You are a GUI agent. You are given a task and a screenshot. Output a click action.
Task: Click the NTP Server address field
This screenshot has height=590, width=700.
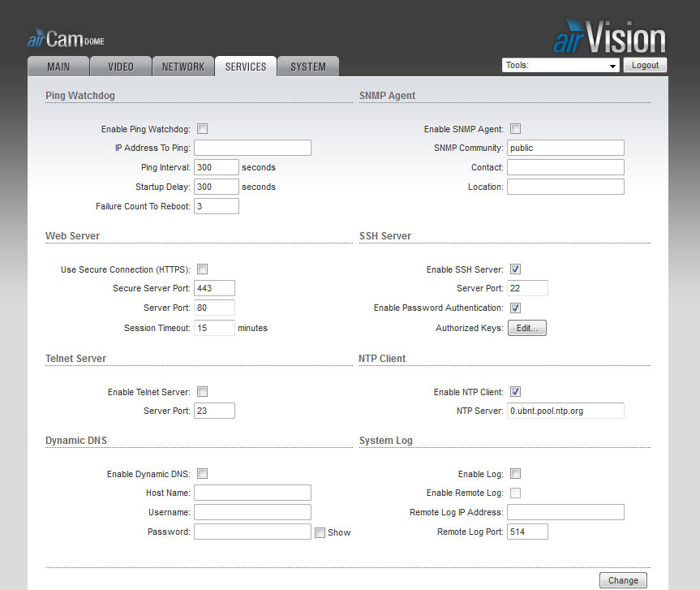coord(565,411)
